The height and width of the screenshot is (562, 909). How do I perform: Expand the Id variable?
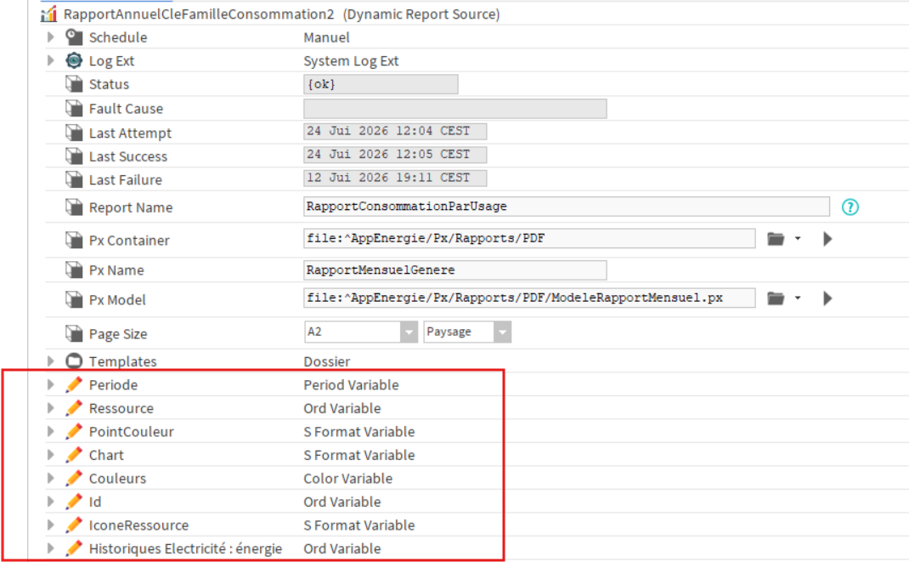click(x=50, y=501)
